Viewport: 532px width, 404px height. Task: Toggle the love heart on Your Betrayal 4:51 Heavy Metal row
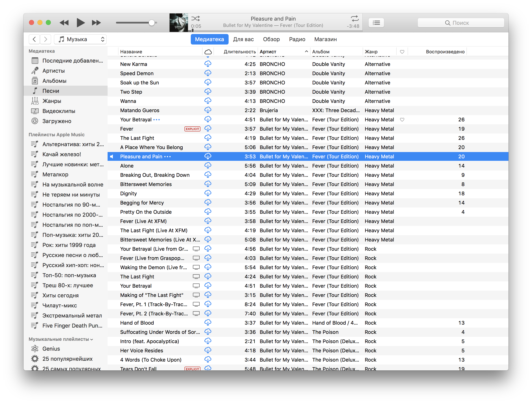click(402, 119)
